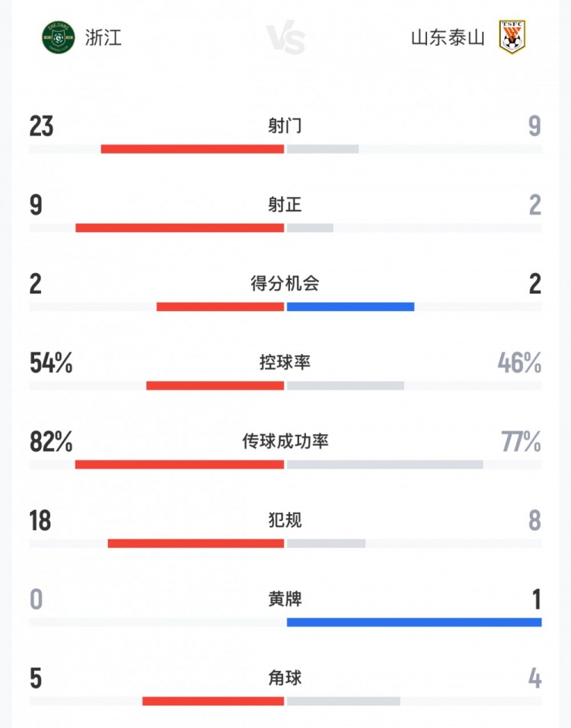571x728 pixels.
Task: Click the 得分机会 stat label
Action: point(285,283)
